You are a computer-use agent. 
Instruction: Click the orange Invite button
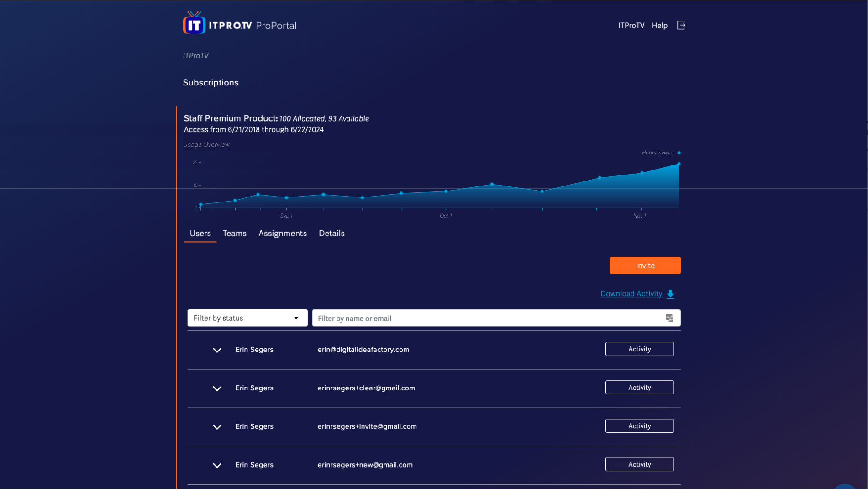click(x=645, y=266)
